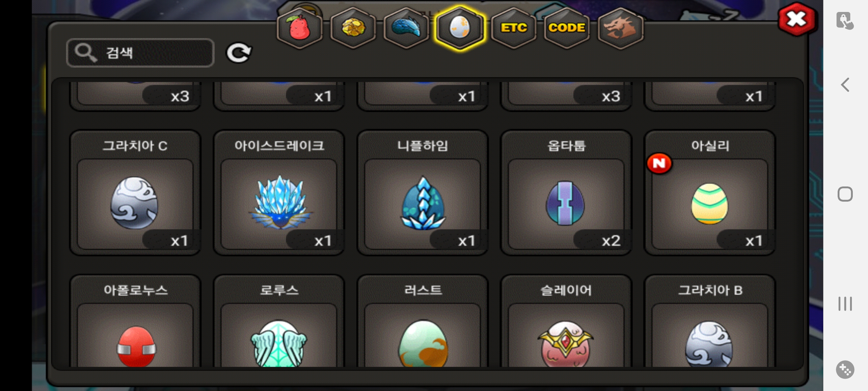
Task: Choose the 니플하임 egg
Action: 422,193
